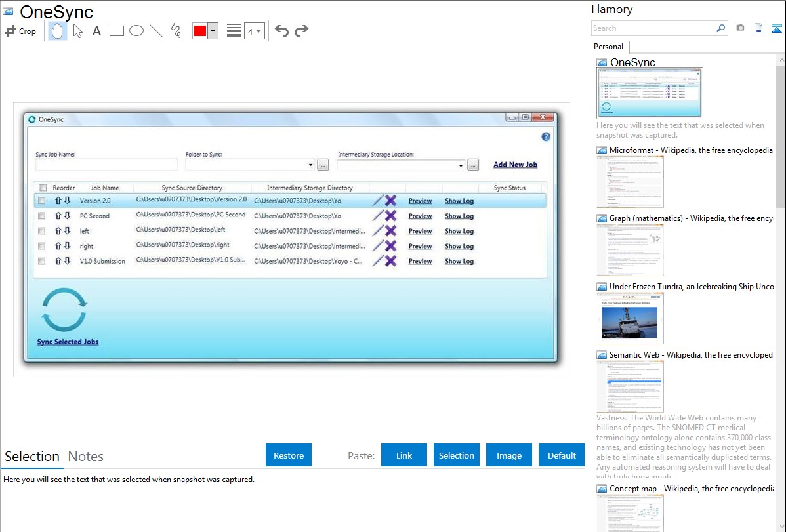Click Sync Selected Jobs link
Screen dimensions: 786x532
tap(68, 342)
